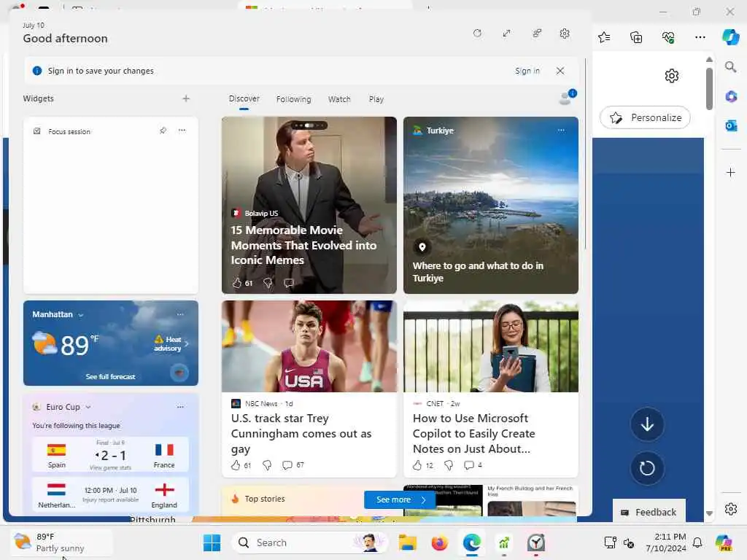Screen dimensions: 747x560
Task: Click the scroll-down arrow button in Edge
Action: [647, 424]
